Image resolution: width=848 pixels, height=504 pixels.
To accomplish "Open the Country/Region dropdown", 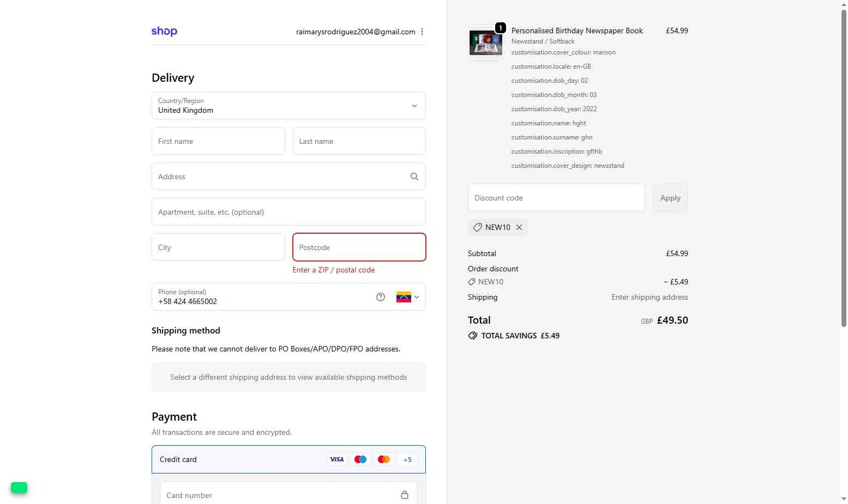I will click(x=288, y=106).
